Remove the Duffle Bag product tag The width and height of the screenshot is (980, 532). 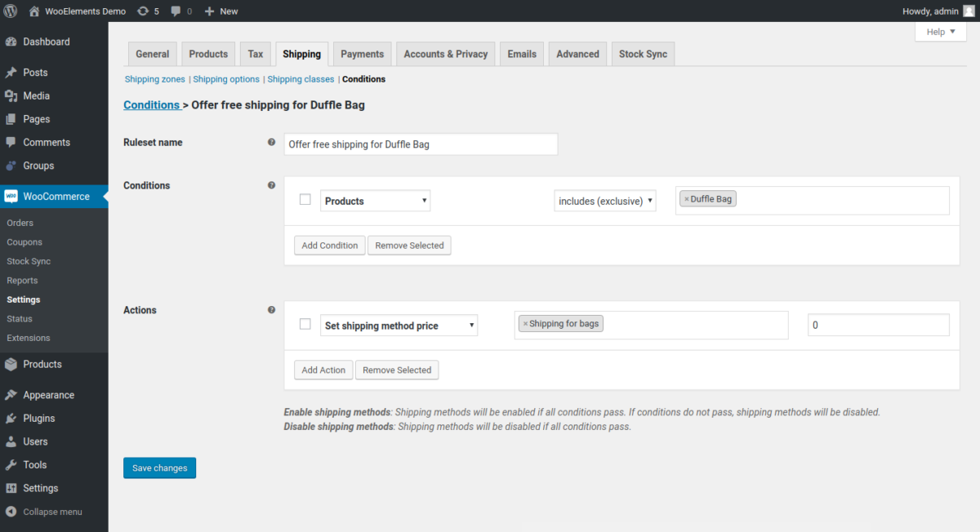click(x=688, y=197)
